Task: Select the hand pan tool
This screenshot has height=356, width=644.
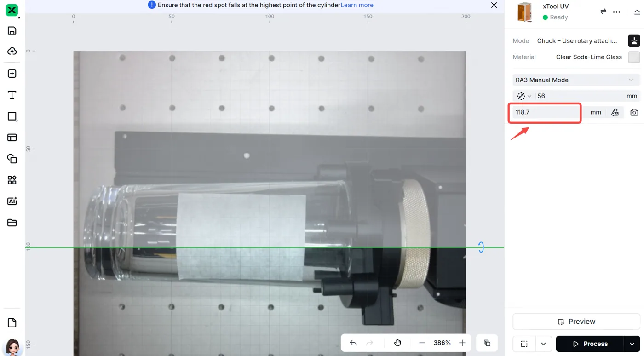Action: (x=397, y=343)
